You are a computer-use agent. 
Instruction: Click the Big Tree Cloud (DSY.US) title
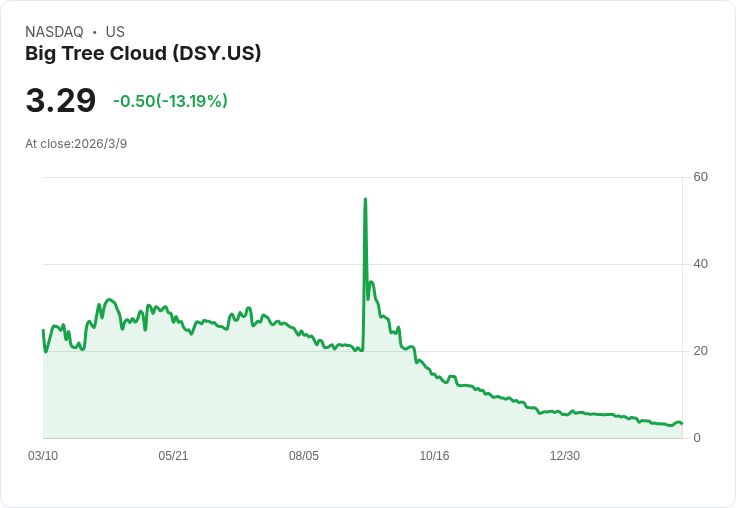pos(143,54)
